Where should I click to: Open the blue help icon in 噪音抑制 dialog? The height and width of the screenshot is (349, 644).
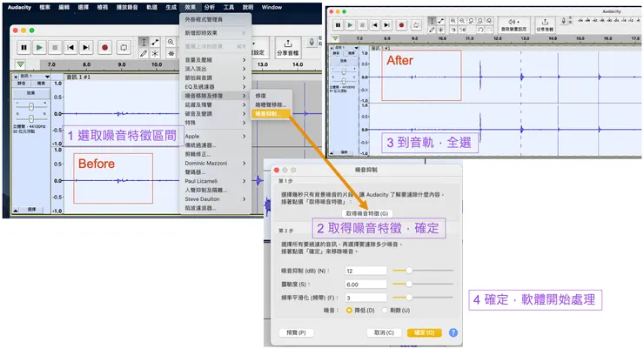pos(453,332)
